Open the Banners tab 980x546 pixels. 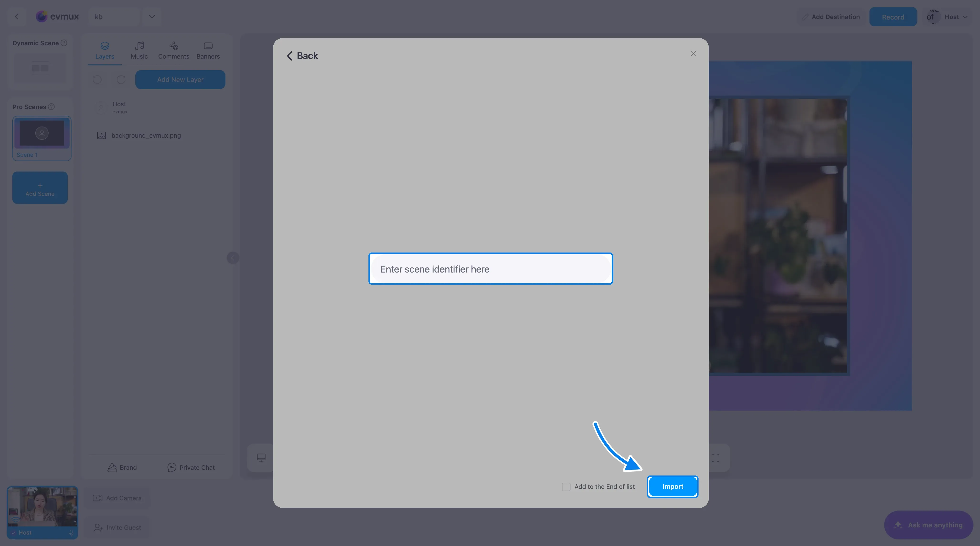point(208,51)
